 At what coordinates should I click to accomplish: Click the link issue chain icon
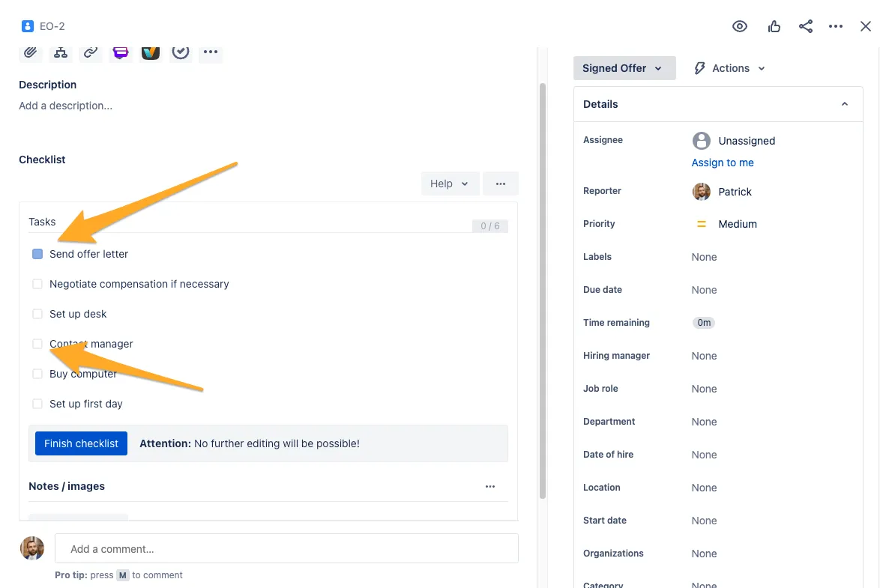(91, 52)
